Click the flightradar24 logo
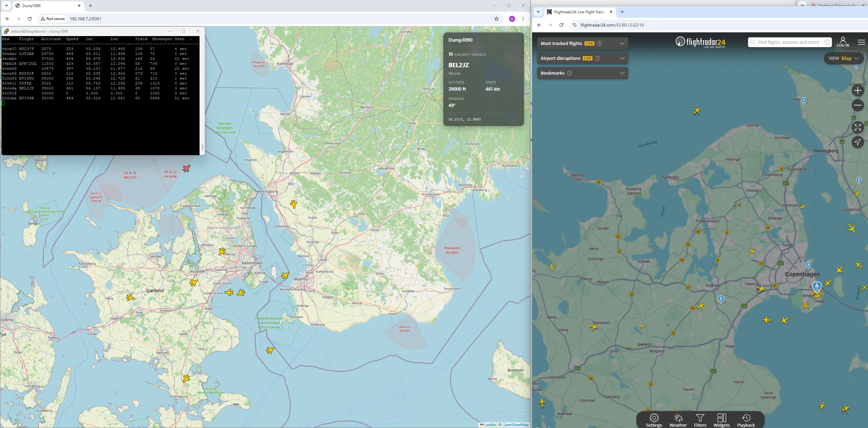Image resolution: width=868 pixels, height=428 pixels. [700, 42]
